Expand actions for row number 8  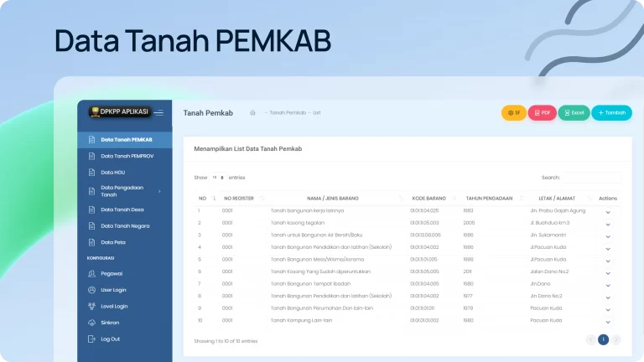pyautogui.click(x=608, y=297)
